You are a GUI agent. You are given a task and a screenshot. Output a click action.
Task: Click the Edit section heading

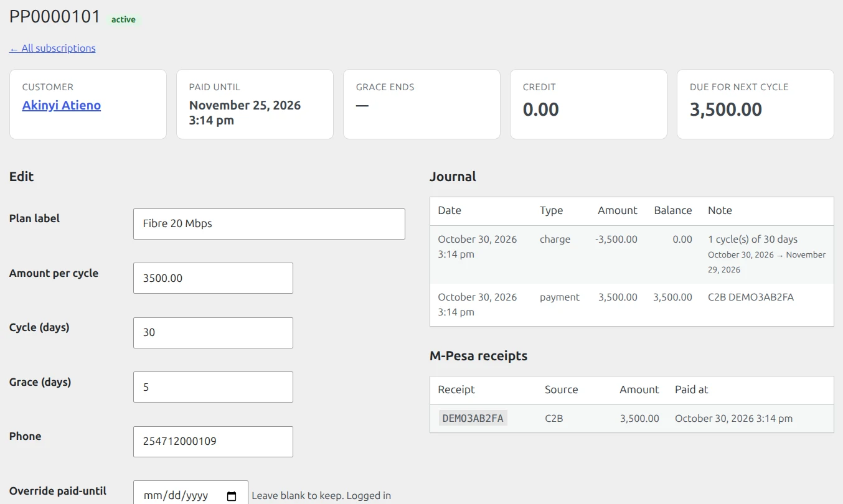(22, 177)
